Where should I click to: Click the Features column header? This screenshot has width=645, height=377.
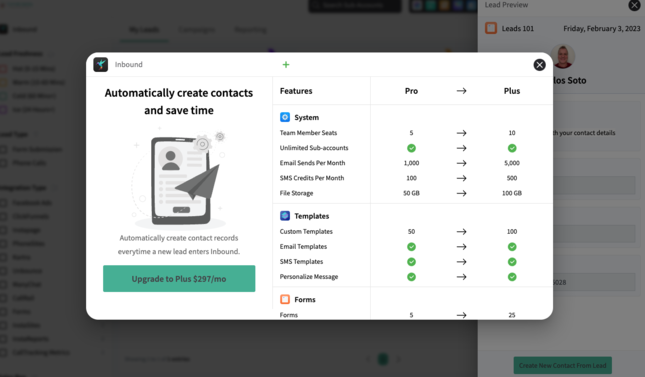(296, 91)
